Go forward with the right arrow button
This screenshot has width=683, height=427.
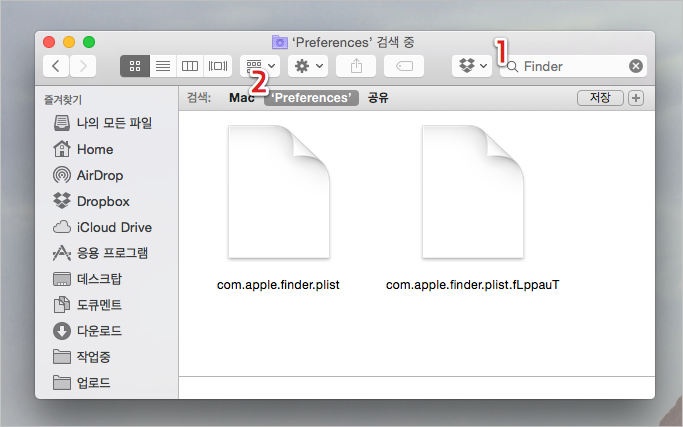83,66
